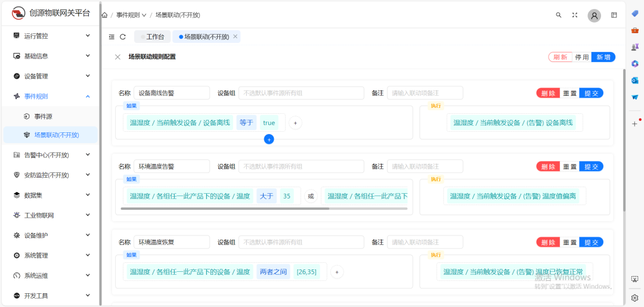Click the 场景联动(不开放) breadcrumb text
Screen dimensions: 644x307
[178, 15]
